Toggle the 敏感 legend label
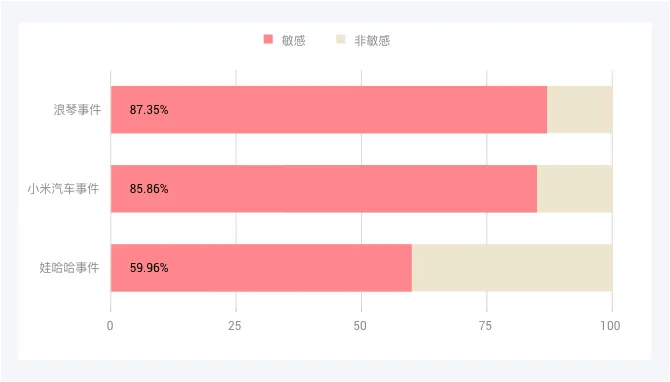The height and width of the screenshot is (382, 670). [x=293, y=41]
